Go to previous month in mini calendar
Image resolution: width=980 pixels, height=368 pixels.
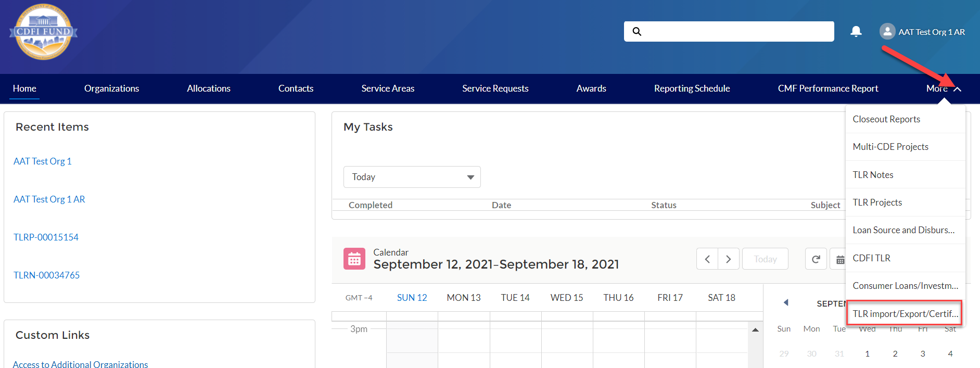(x=786, y=303)
